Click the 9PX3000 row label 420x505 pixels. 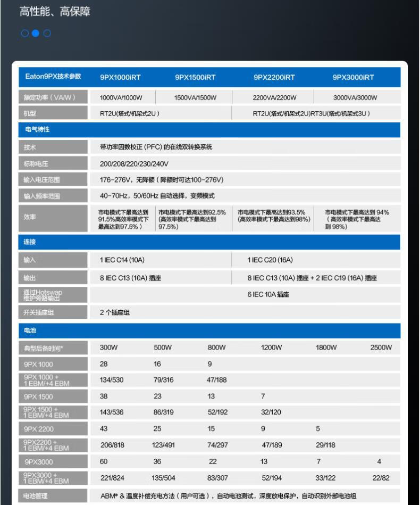click(53, 461)
